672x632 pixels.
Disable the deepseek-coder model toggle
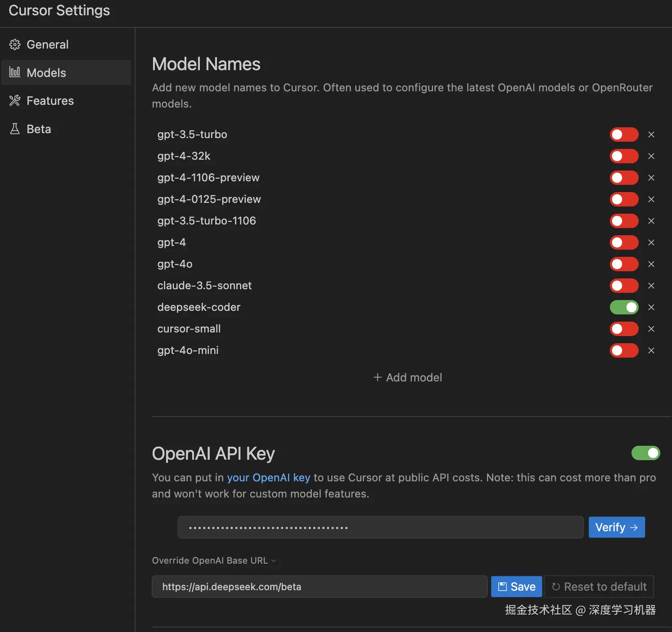(624, 307)
